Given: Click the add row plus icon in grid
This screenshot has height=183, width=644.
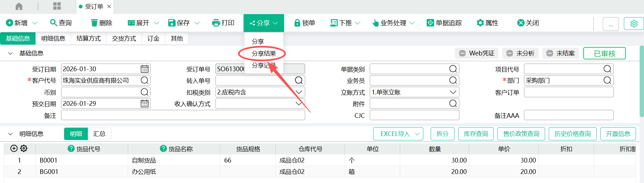Looking at the screenshot, I should (14, 148).
